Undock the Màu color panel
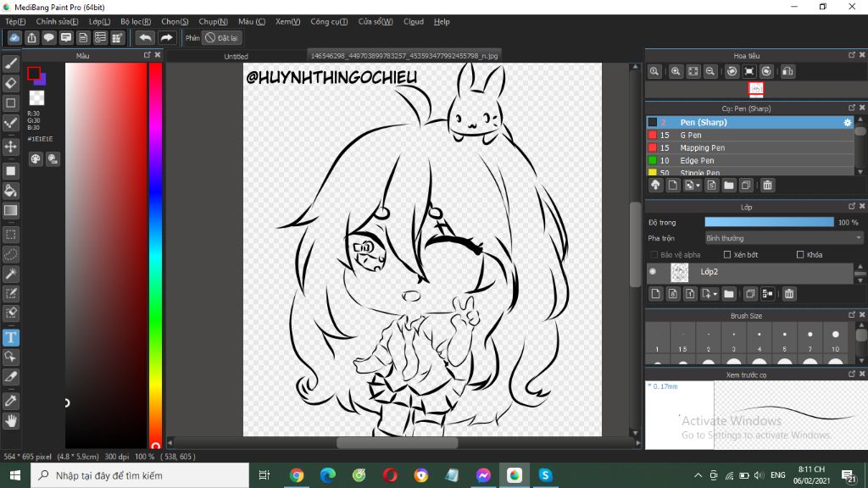This screenshot has width=868, height=488. click(147, 55)
